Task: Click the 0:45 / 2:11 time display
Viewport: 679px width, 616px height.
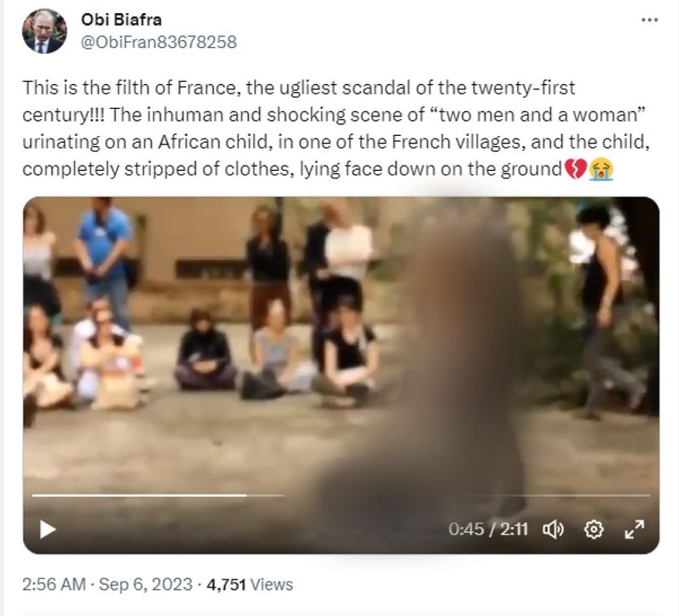Action: (x=488, y=529)
